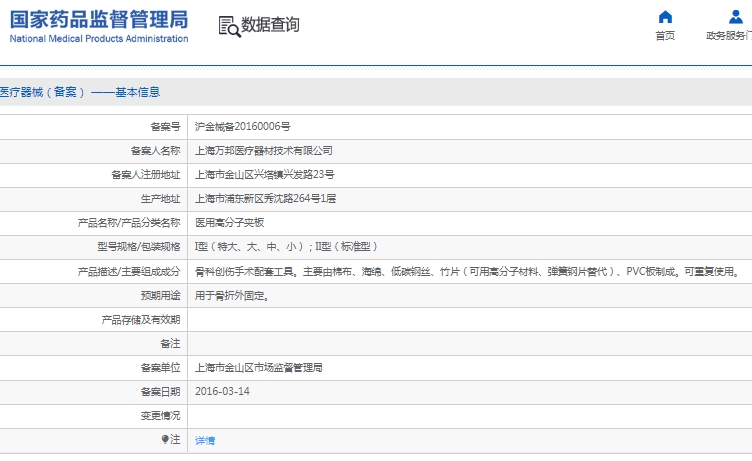Viewport: 752px width, 461px height.
Task: Click the 变更情况 label
Action: coord(161,415)
